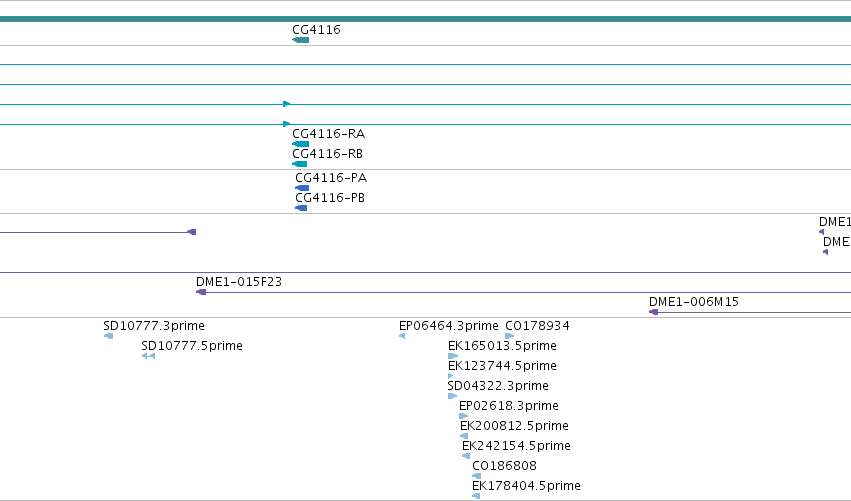Screen dimensions: 851x501
Task: Select the EK200812.5prime EST glyph
Action: [x=464, y=436]
